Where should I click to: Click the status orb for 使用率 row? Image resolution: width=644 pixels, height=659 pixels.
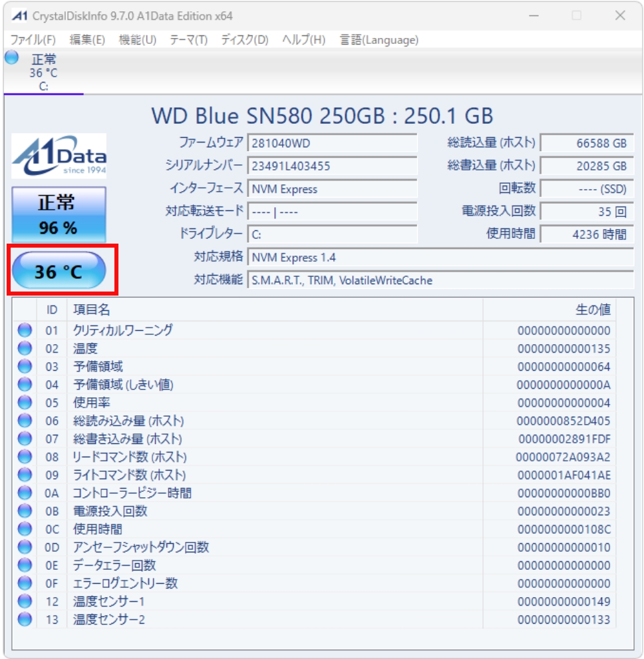tap(25, 403)
